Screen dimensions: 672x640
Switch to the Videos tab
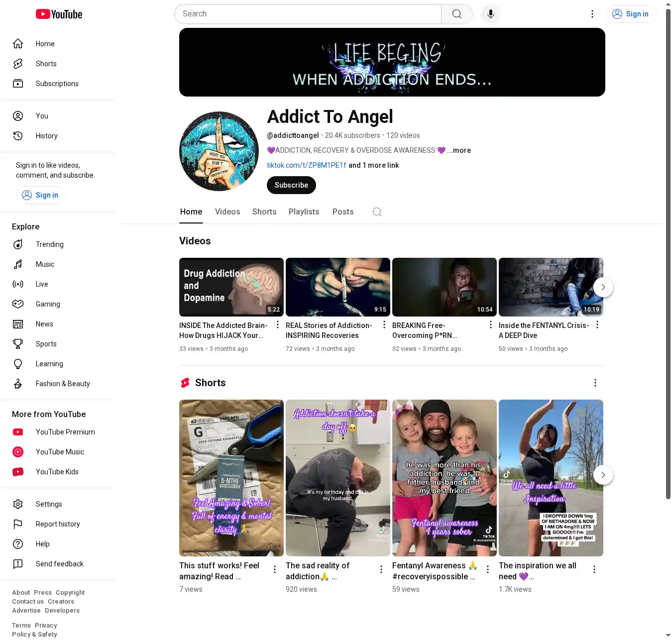(227, 212)
